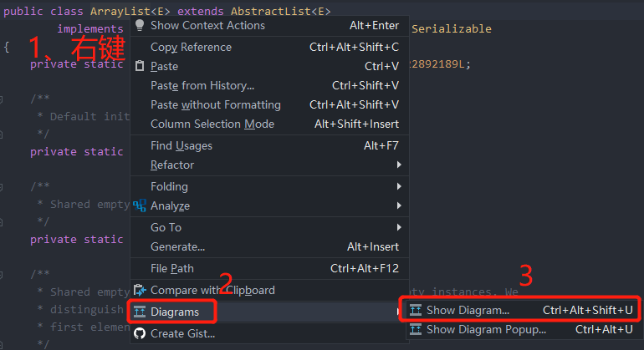
Task: Click the 'implements' keyword
Action: (90, 28)
